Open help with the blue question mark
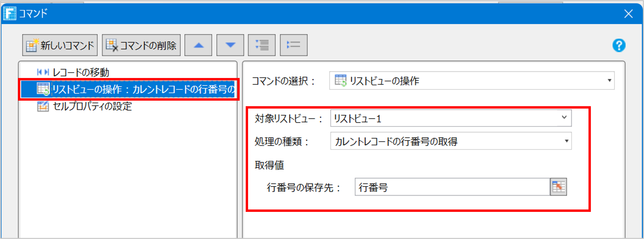This screenshot has width=644, height=239. coord(619,46)
